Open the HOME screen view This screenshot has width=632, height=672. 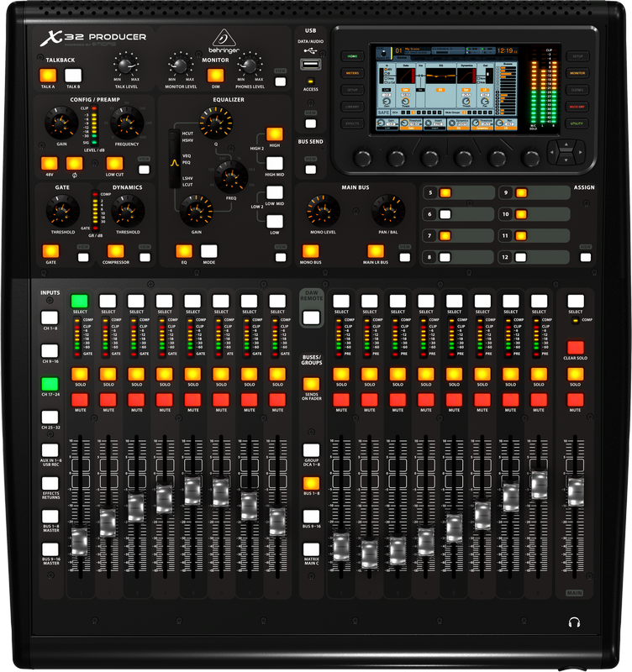(x=350, y=57)
